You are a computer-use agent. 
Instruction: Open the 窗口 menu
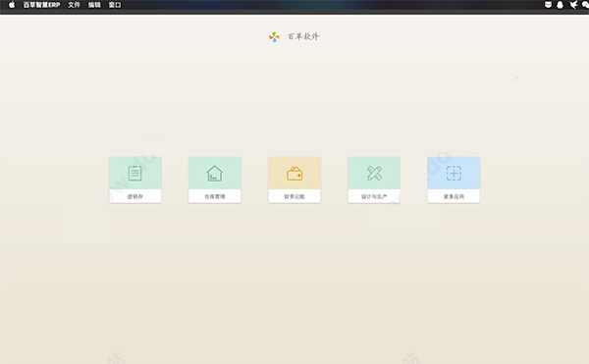coord(115,5)
